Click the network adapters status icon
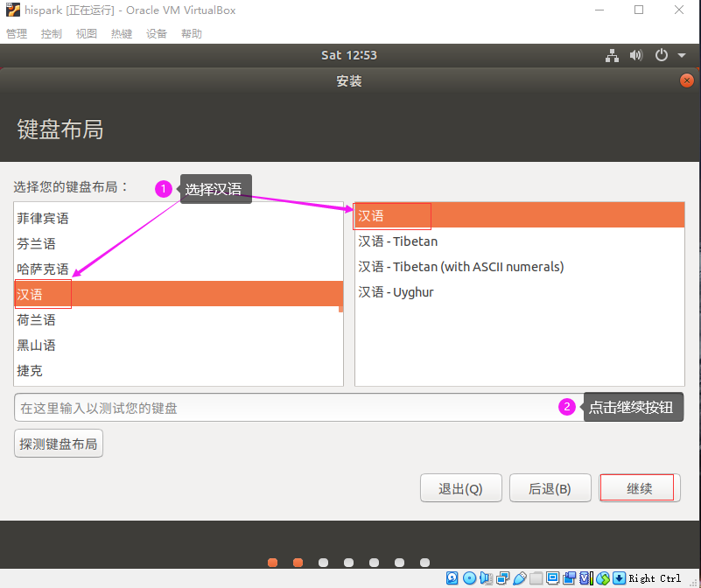This screenshot has width=701, height=588. click(x=502, y=578)
